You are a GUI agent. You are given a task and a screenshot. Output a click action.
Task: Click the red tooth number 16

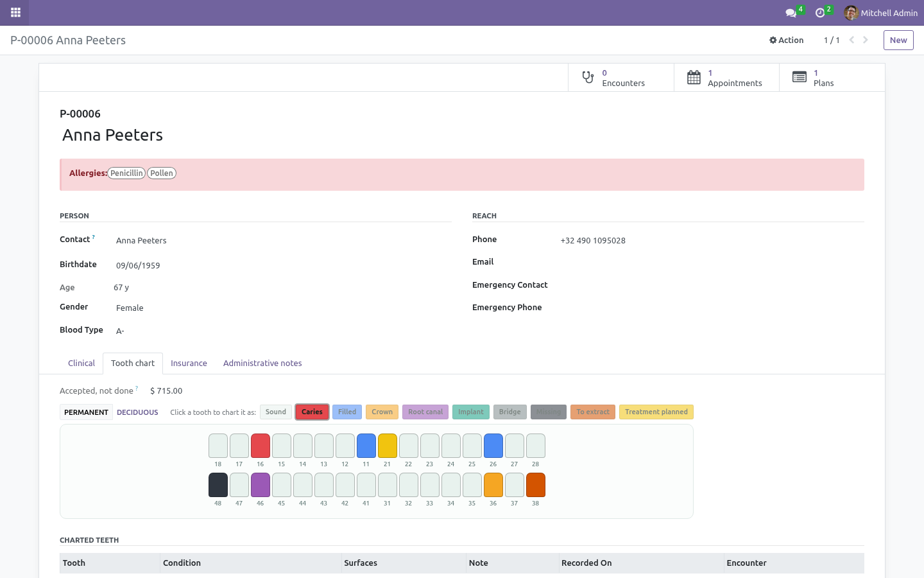pyautogui.click(x=261, y=446)
